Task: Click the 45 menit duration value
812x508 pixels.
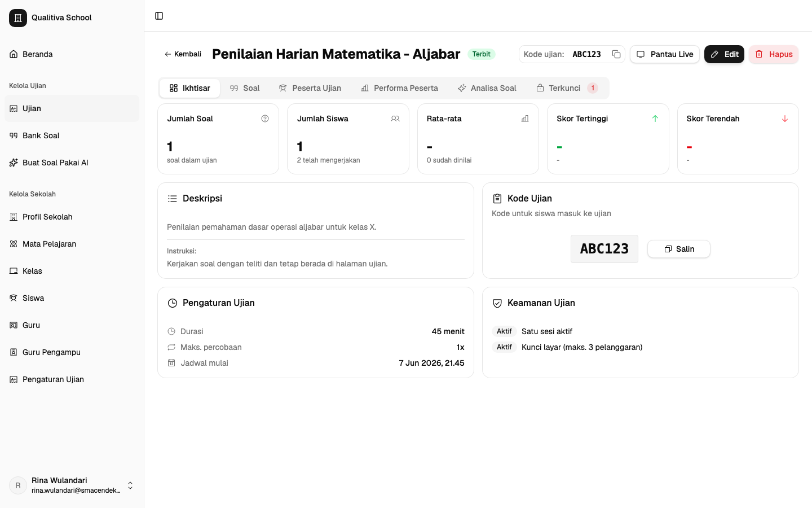Action: (448, 331)
